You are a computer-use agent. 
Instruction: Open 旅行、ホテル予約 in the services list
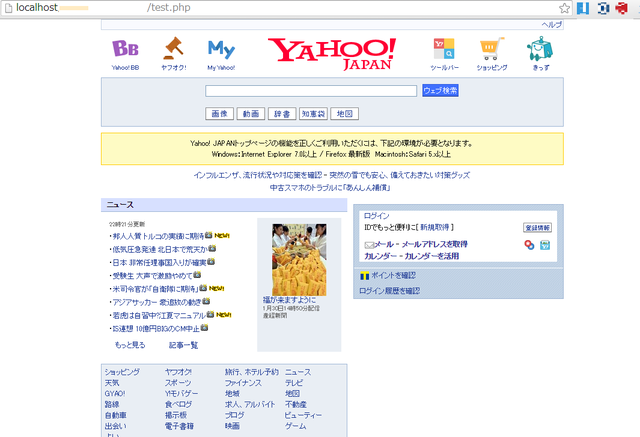click(251, 372)
